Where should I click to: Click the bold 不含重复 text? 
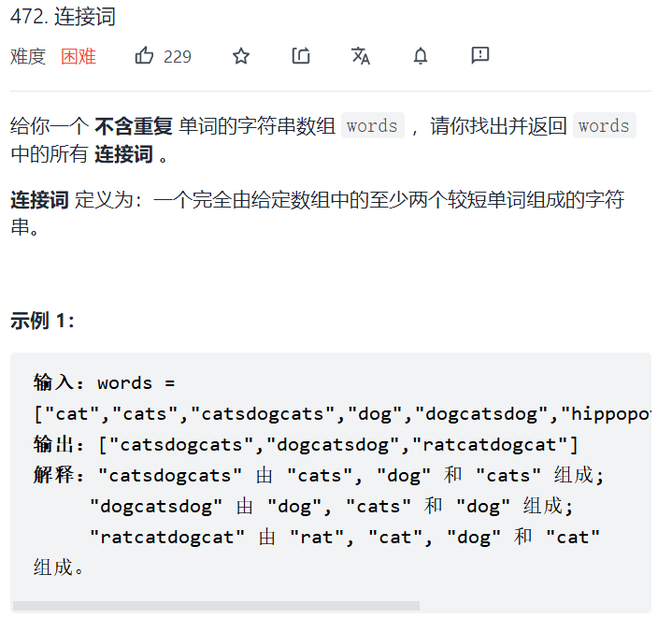pyautogui.click(x=134, y=126)
